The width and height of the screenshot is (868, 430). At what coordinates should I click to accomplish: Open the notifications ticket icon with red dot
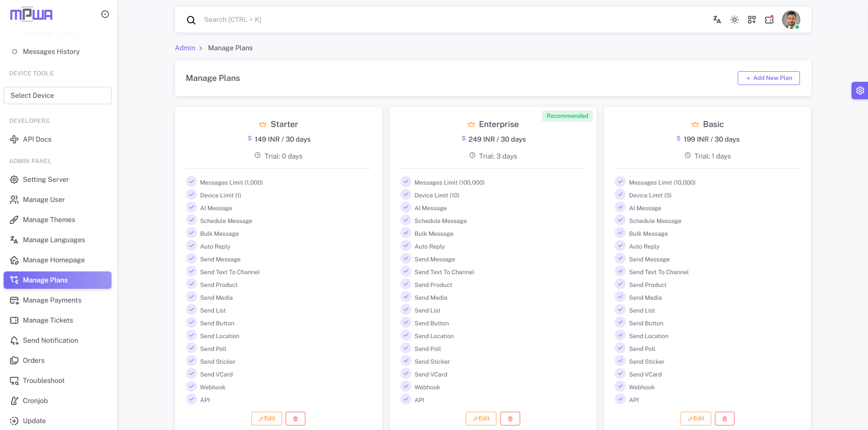pyautogui.click(x=769, y=20)
